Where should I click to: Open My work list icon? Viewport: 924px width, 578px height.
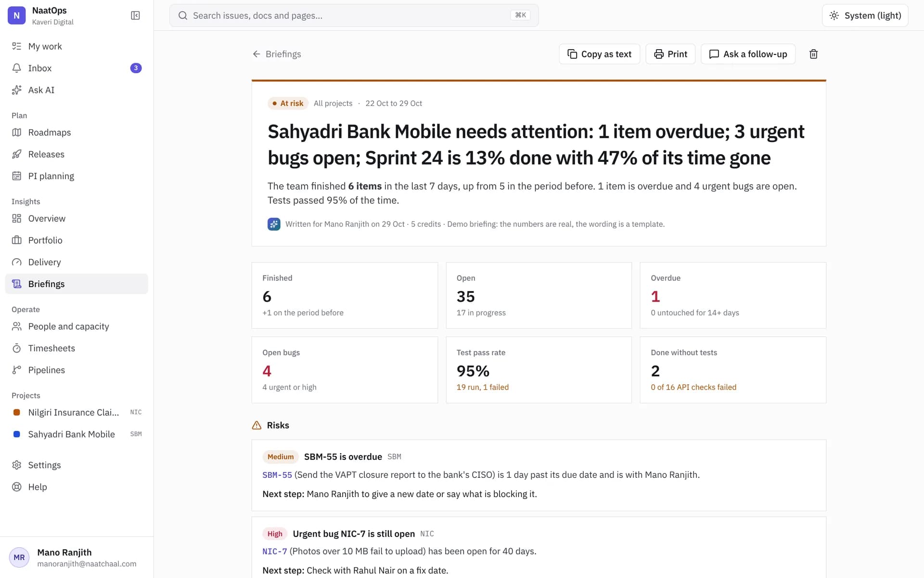pos(17,46)
